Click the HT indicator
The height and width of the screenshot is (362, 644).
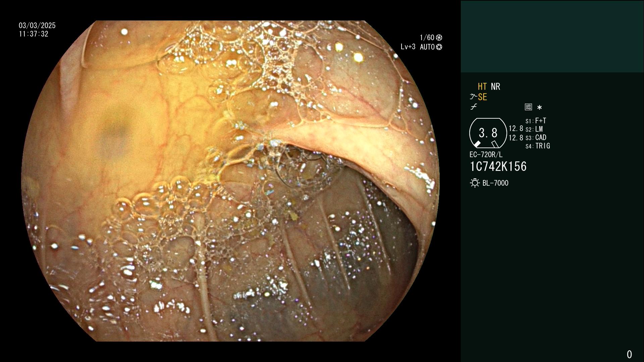(482, 86)
